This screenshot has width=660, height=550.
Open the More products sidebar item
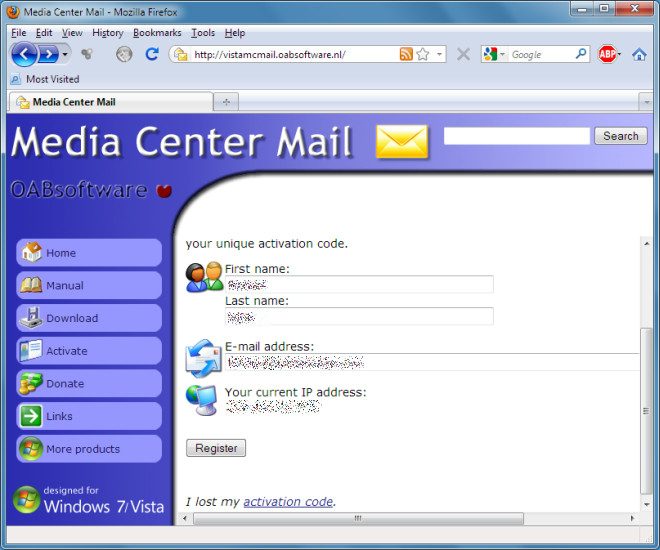(89, 449)
